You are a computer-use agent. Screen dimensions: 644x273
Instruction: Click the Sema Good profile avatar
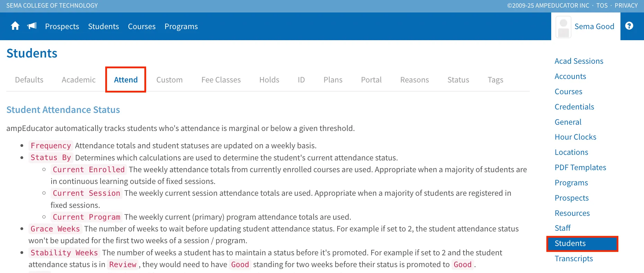point(563,27)
